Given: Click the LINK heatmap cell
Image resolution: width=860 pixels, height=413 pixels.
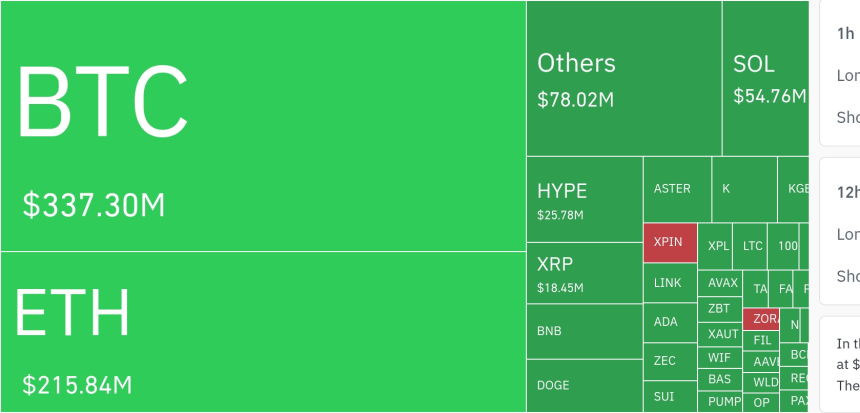Looking at the screenshot, I should [669, 283].
